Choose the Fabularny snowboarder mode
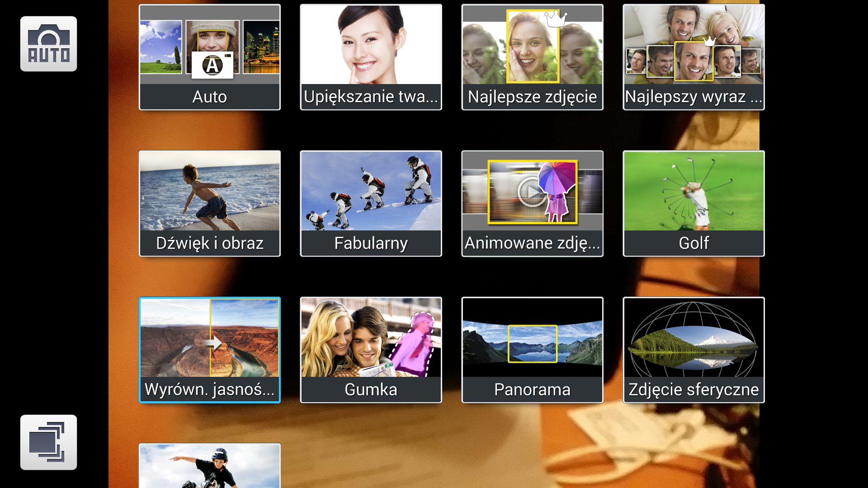Image resolution: width=868 pixels, height=488 pixels. [371, 194]
